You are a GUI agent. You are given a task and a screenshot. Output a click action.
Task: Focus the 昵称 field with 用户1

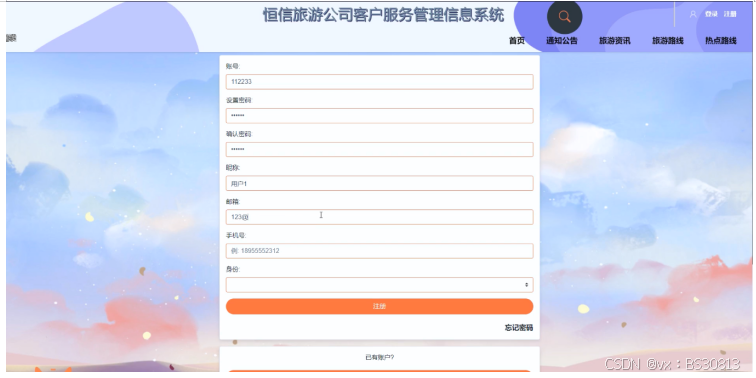[x=379, y=183]
